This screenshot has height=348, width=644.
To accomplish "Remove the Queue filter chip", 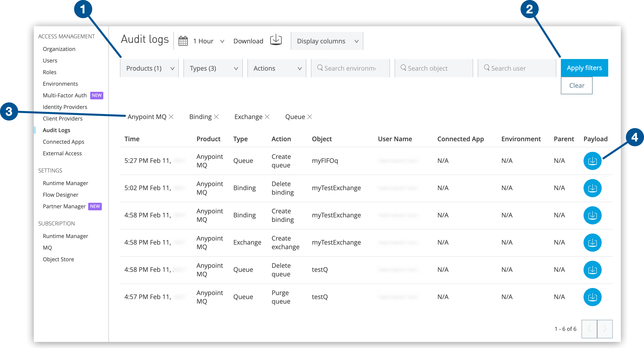I will [x=310, y=117].
